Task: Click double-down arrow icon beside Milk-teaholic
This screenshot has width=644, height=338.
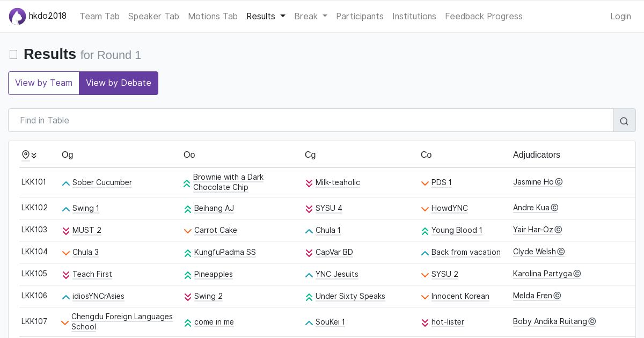Action: point(309,183)
